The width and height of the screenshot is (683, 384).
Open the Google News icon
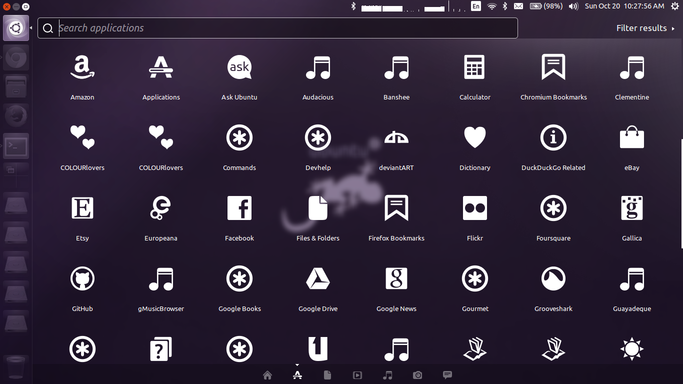coord(396,279)
